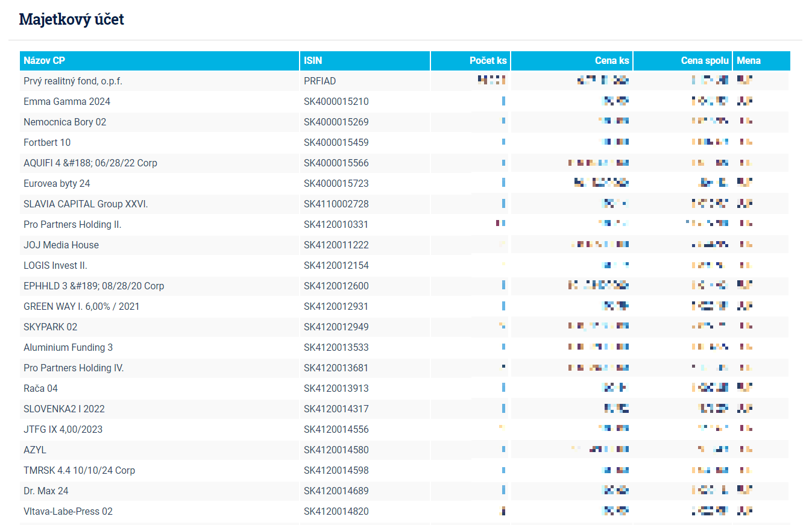
Task: Click the ISIN value SK4120012931
Action: [x=336, y=306]
